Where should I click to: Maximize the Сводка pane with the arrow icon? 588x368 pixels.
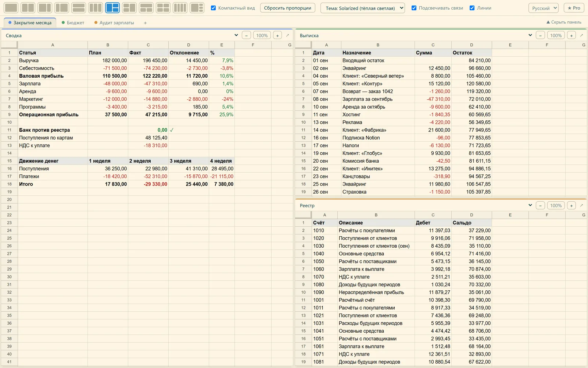287,35
